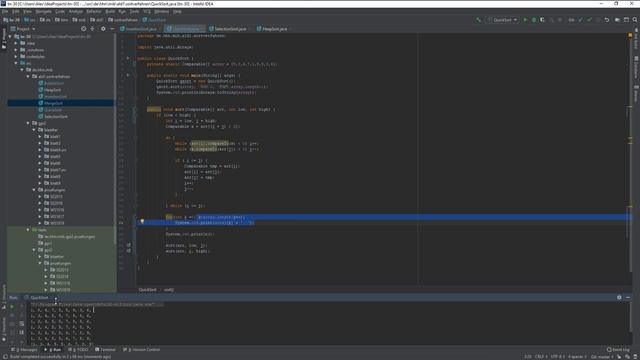The image size is (640, 360).
Task: Select MergeSort class in project tree
Action: (53, 103)
